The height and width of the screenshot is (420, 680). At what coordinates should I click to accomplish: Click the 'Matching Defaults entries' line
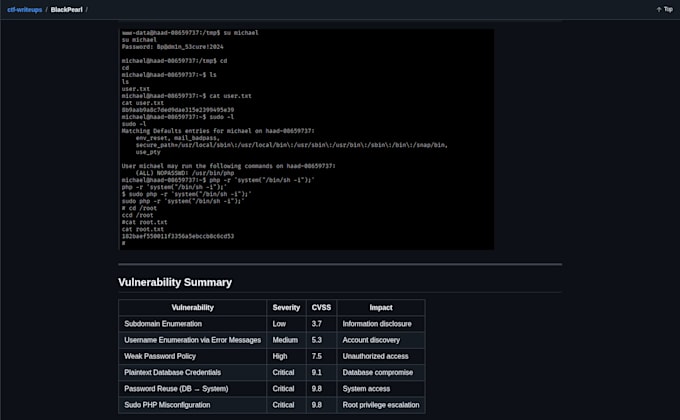click(218, 131)
